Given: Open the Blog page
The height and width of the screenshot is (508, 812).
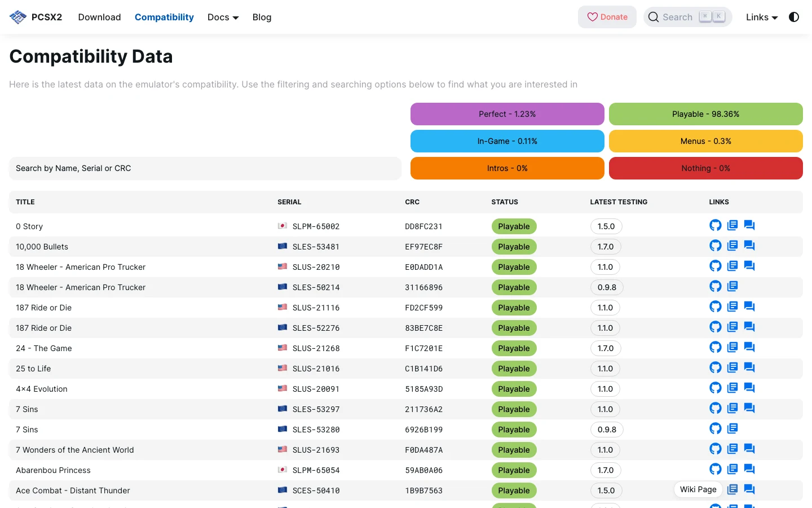Looking at the screenshot, I should pyautogui.click(x=262, y=17).
